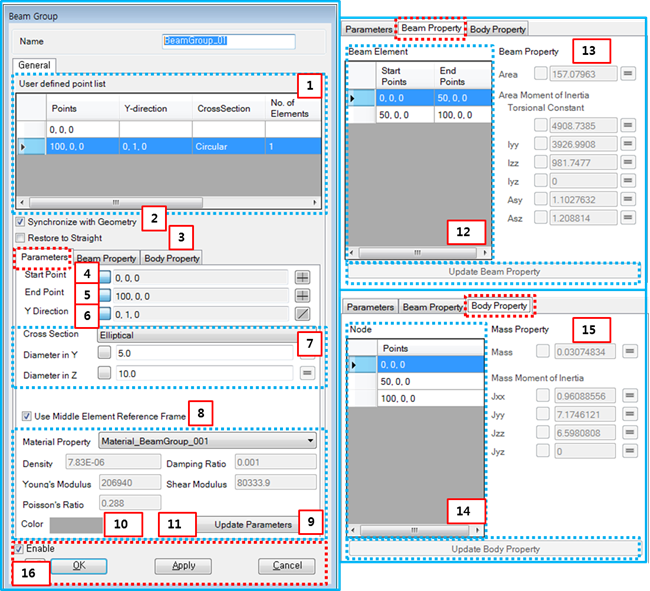Select the General tab

point(34,65)
